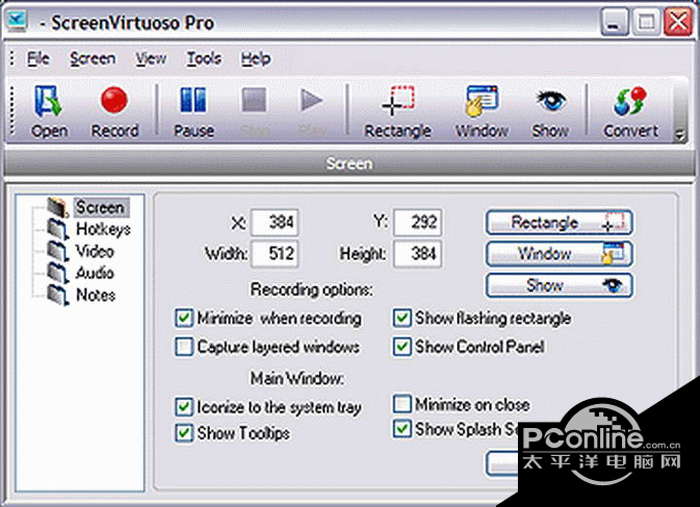Open the View menu
Viewport: 700px width, 507px height.
[x=151, y=58]
